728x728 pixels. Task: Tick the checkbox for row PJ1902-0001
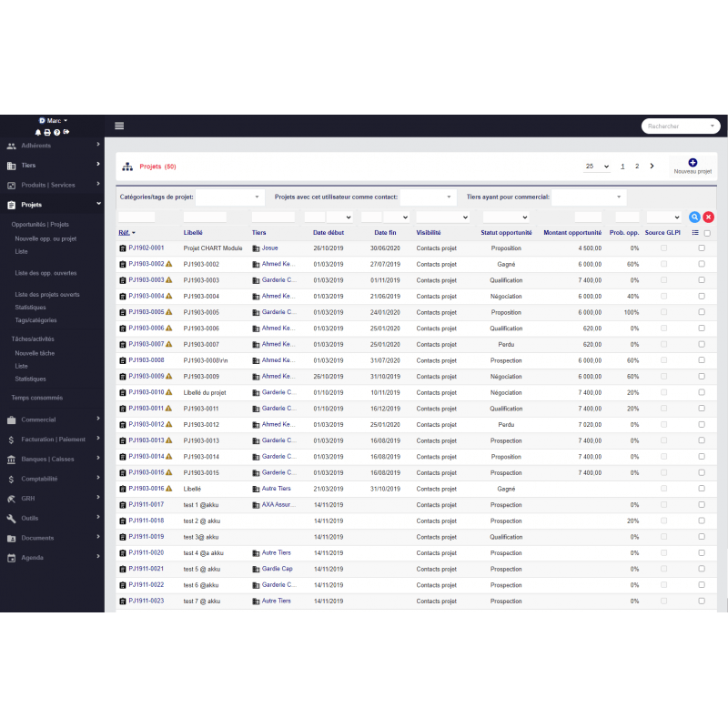click(701, 248)
